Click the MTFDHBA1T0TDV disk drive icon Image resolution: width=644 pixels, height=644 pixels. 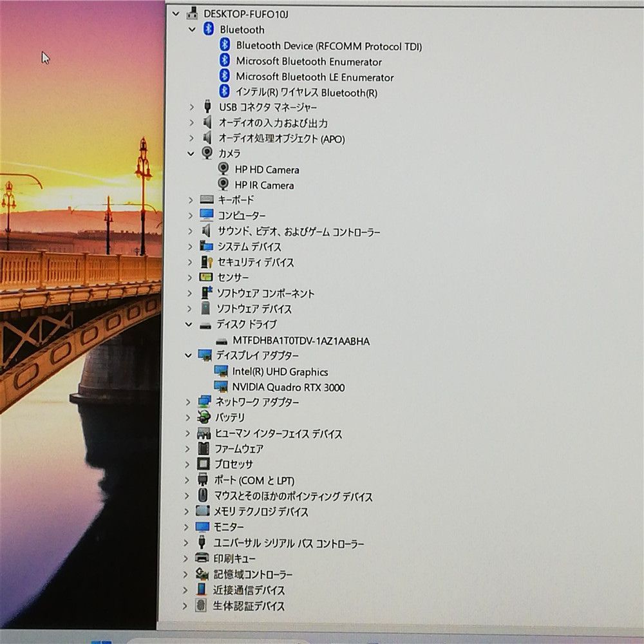click(222, 341)
